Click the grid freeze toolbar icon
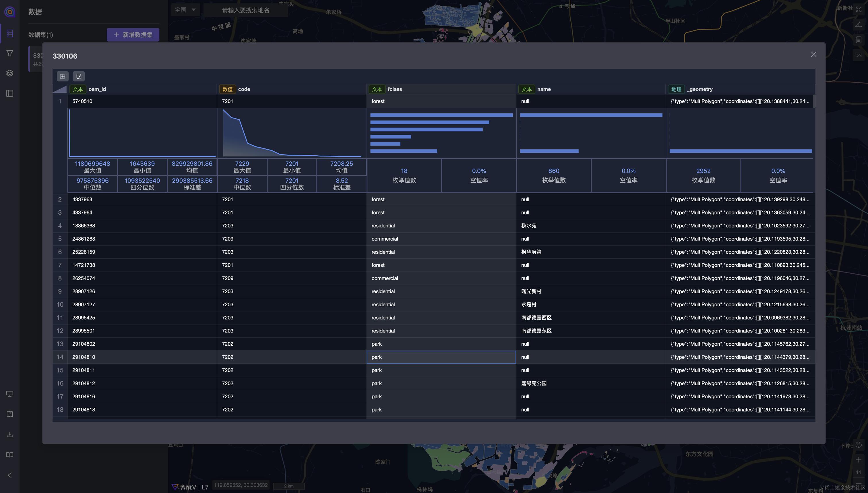The height and width of the screenshot is (493, 868). pos(63,76)
